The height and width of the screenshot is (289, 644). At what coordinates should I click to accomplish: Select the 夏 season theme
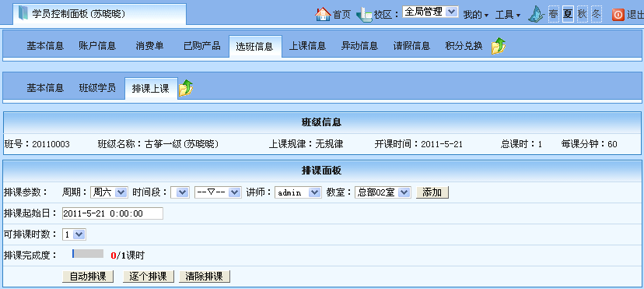coord(568,14)
